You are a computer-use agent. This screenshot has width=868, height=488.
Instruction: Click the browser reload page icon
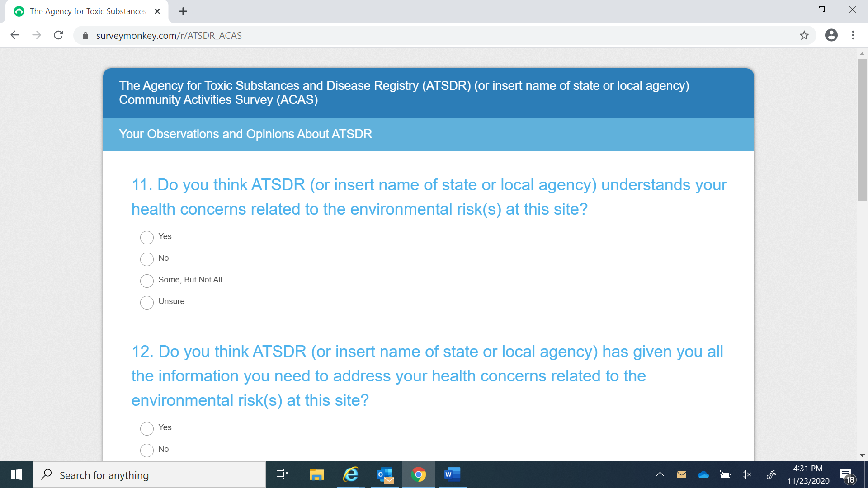[58, 35]
